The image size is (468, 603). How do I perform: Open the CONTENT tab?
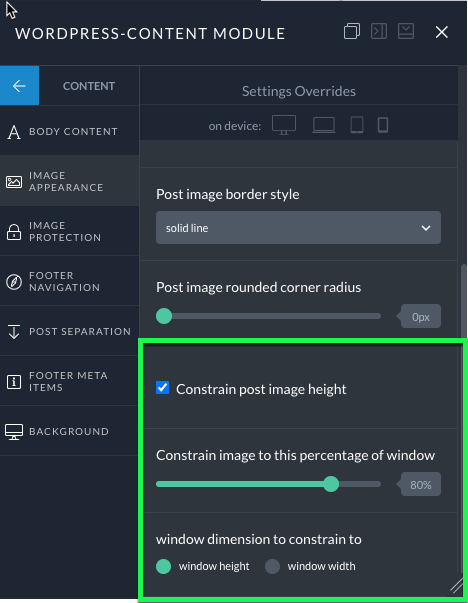[89, 86]
